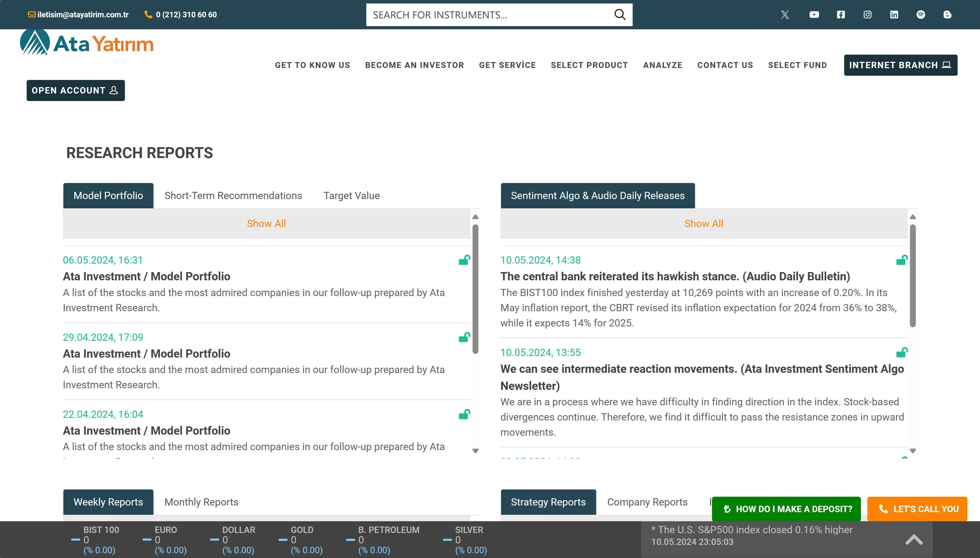Click the S&P500 news headline in footer
The width and height of the screenshot is (980, 558).
(x=752, y=530)
